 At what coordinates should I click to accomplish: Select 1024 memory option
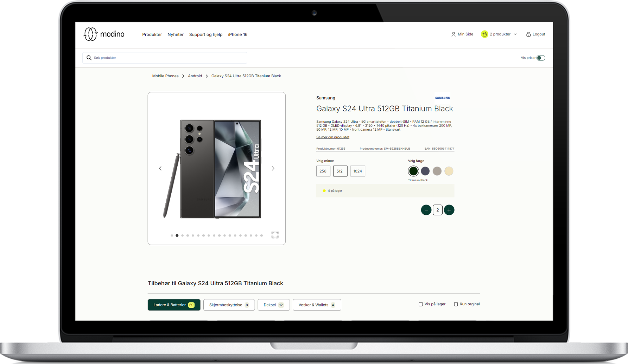[x=357, y=171]
